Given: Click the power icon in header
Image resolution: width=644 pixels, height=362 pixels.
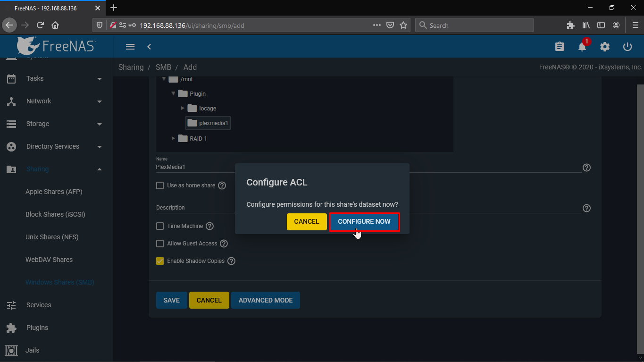Looking at the screenshot, I should 627,47.
